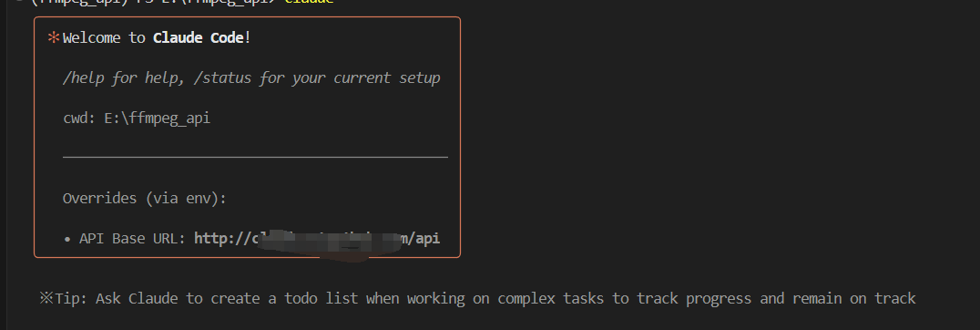Click the API Base URL label
The width and height of the screenshot is (980, 330).
coord(132,239)
